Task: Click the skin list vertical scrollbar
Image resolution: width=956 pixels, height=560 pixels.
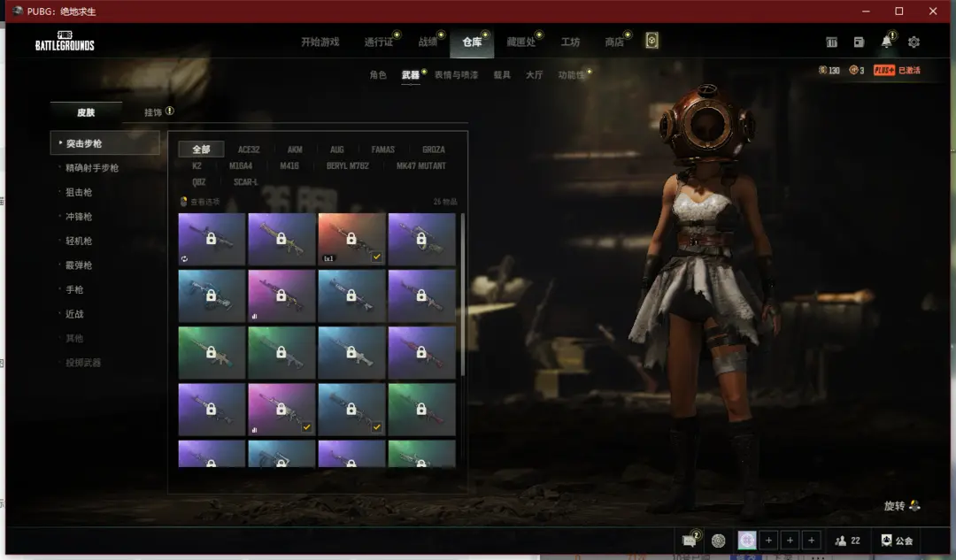Action: point(462,292)
